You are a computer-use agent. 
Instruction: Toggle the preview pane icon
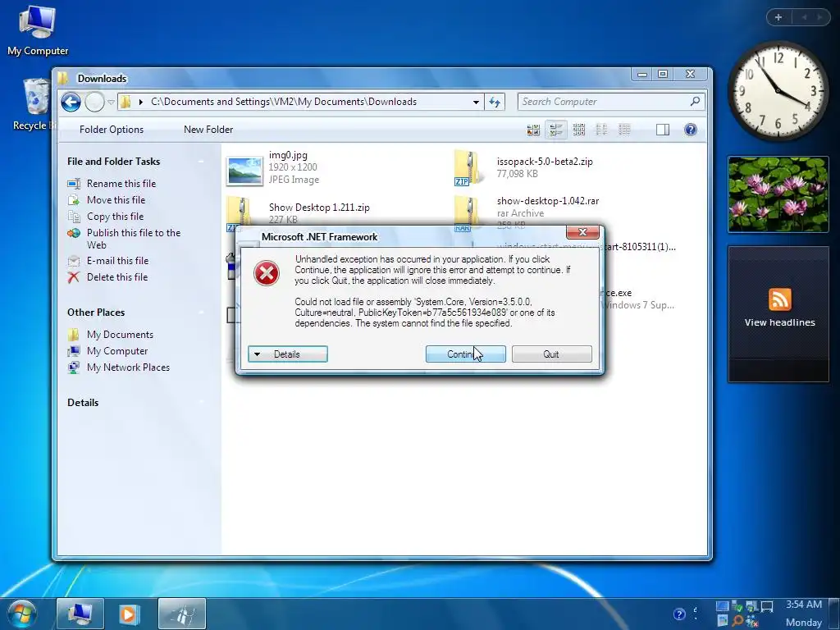pos(663,130)
